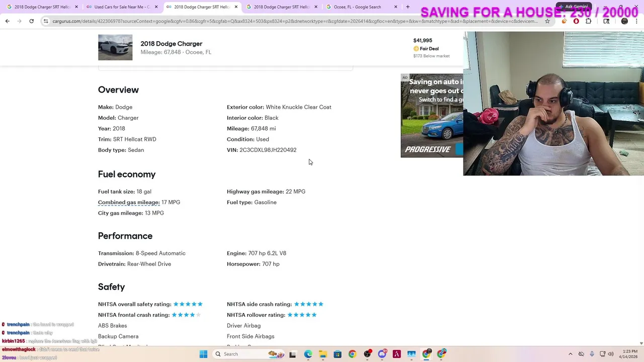Click the page vertical scrollbar down arrow
The width and height of the screenshot is (644, 362).
click(641, 343)
